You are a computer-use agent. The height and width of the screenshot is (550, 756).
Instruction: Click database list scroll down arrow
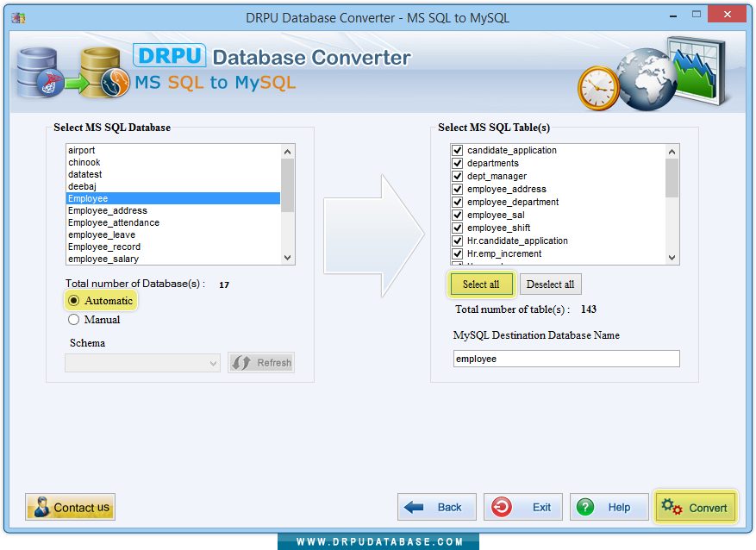tap(287, 258)
